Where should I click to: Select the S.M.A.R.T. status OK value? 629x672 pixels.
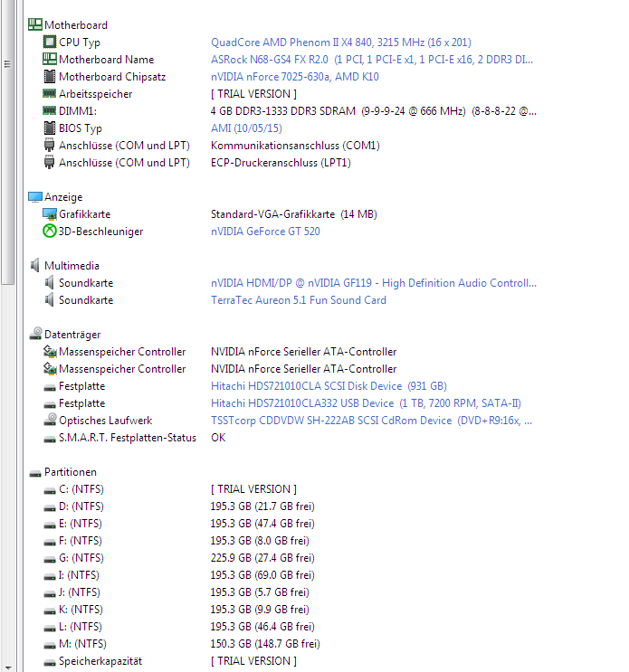pyautogui.click(x=218, y=437)
